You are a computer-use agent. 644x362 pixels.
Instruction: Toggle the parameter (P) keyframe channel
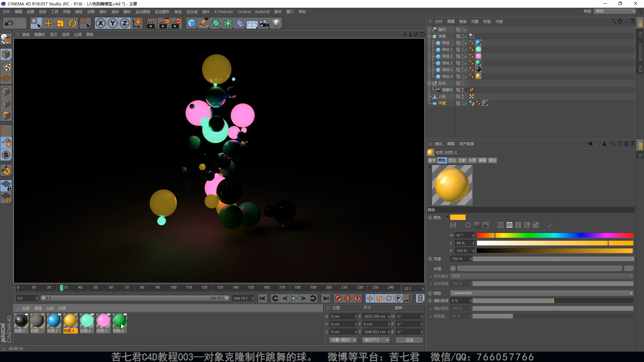pyautogui.click(x=398, y=298)
